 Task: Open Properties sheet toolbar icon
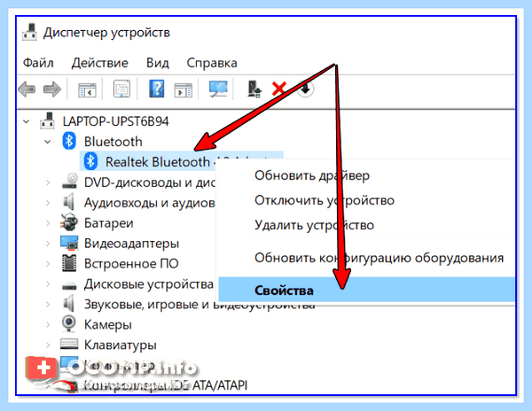click(121, 89)
